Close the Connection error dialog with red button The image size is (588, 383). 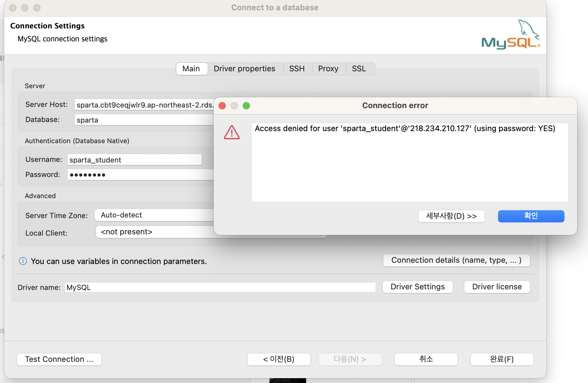click(x=222, y=106)
